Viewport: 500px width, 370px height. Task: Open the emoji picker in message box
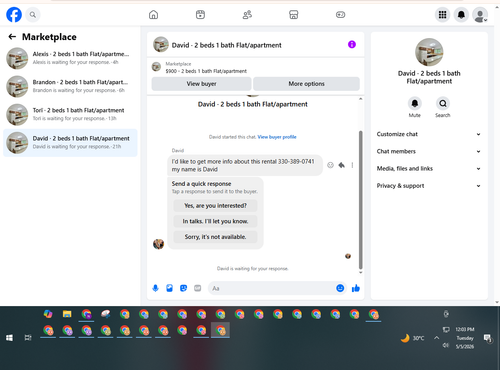pyautogui.click(x=340, y=288)
